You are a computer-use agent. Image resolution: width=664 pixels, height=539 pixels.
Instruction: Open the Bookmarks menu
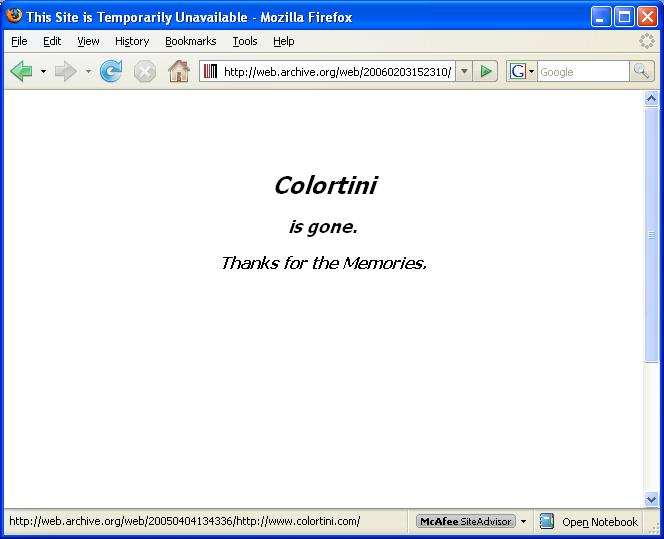click(x=191, y=41)
